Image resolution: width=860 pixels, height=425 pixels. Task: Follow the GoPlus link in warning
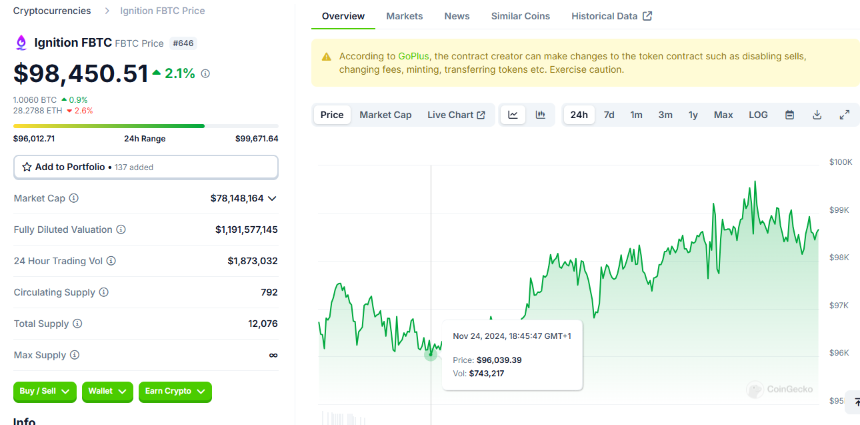414,56
